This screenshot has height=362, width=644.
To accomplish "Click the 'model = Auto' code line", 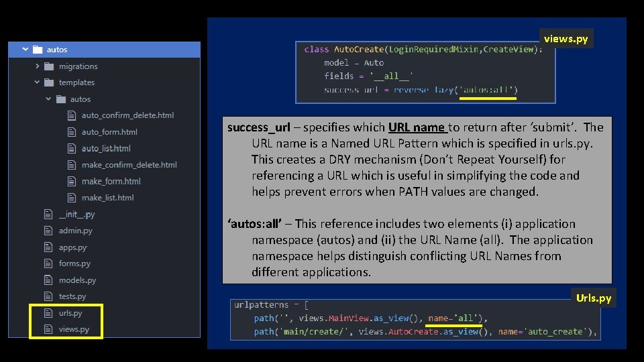I will pos(354,63).
